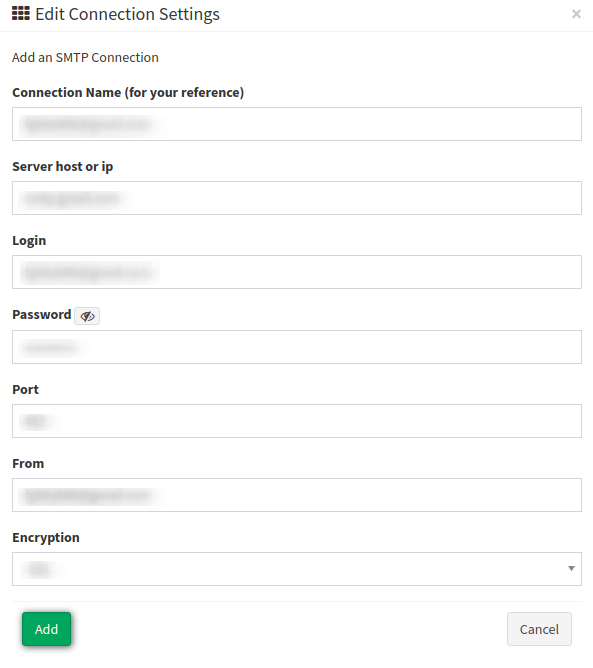593x668 pixels.
Task: Add the SMTP connection with the green button
Action: click(46, 629)
